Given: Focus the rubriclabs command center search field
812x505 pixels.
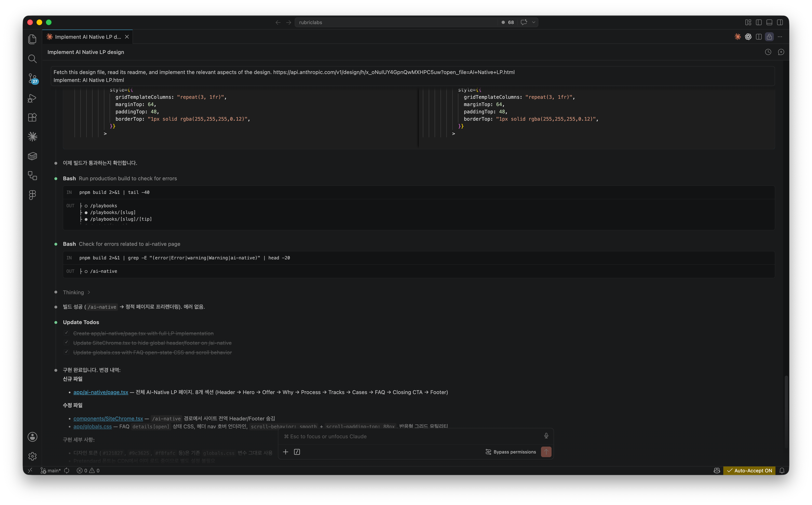Looking at the screenshot, I should tap(396, 22).
